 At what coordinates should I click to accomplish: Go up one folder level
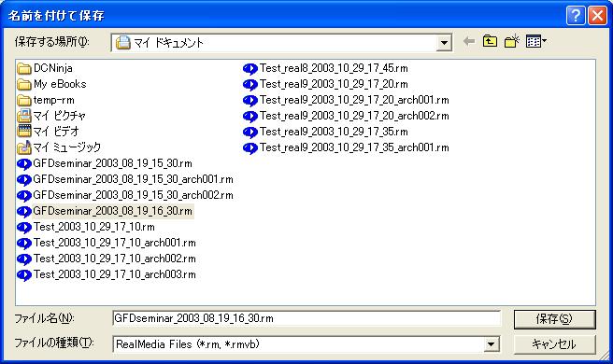point(490,41)
